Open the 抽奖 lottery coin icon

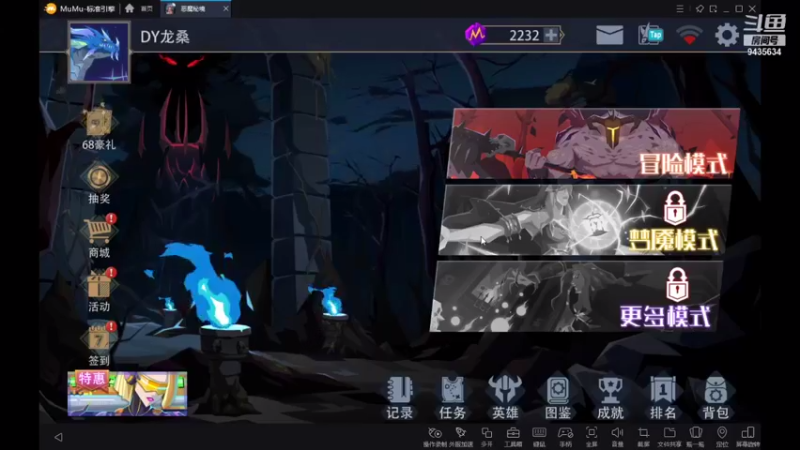[98, 183]
